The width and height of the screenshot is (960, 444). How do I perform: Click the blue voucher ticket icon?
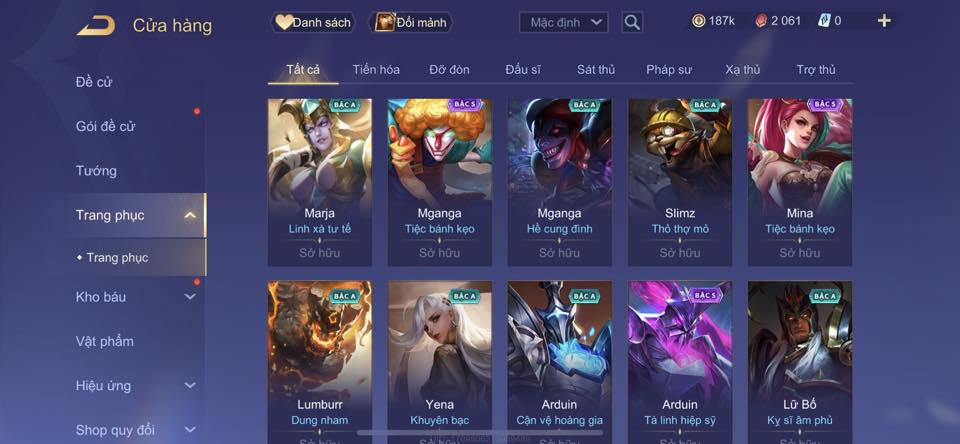point(824,21)
